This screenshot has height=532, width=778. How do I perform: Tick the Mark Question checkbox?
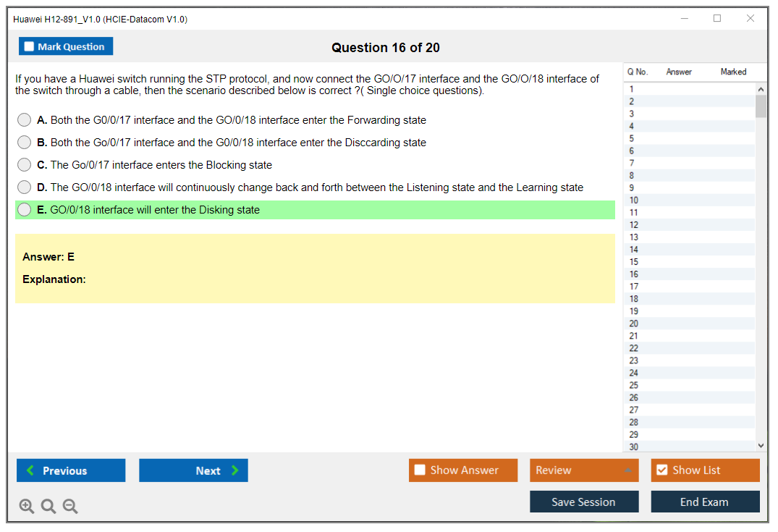[30, 47]
